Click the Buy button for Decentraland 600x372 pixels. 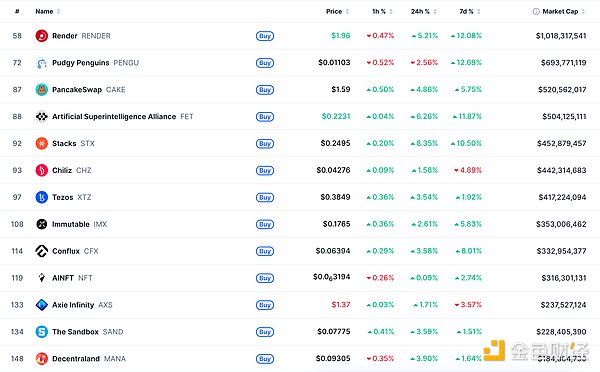265,359
